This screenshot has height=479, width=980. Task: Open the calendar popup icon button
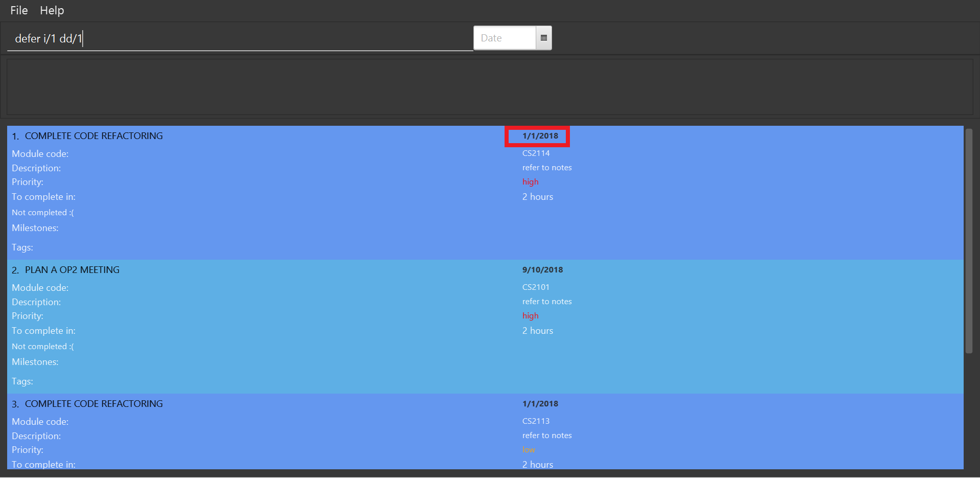[544, 38]
